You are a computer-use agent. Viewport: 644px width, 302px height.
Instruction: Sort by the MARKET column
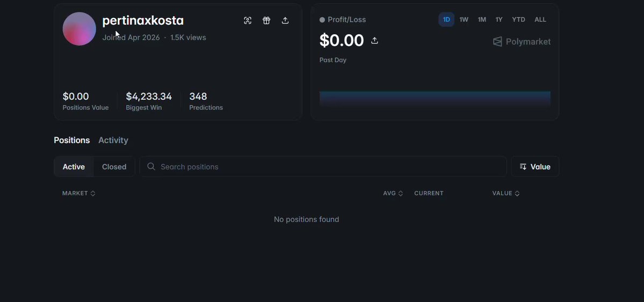79,193
